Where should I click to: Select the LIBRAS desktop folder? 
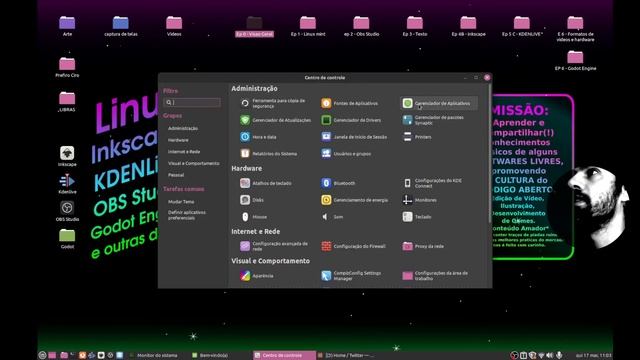pyautogui.click(x=67, y=102)
